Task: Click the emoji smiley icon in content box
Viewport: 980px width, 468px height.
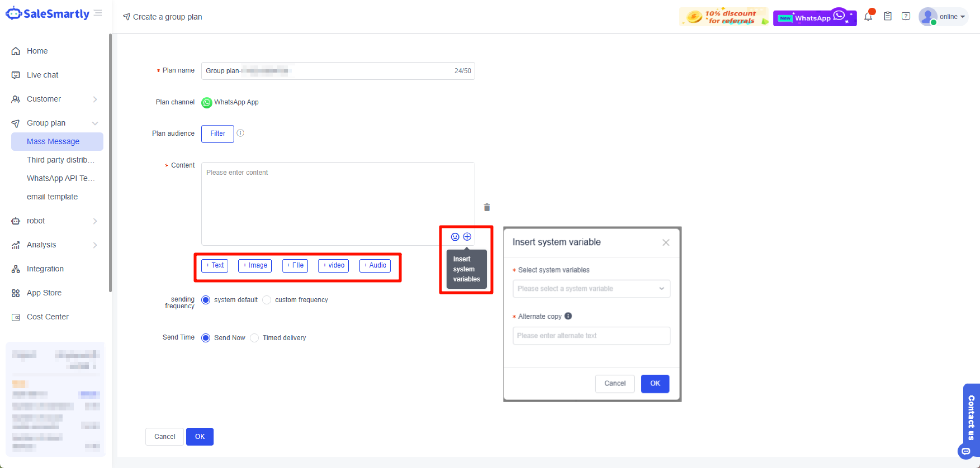Action: click(455, 237)
